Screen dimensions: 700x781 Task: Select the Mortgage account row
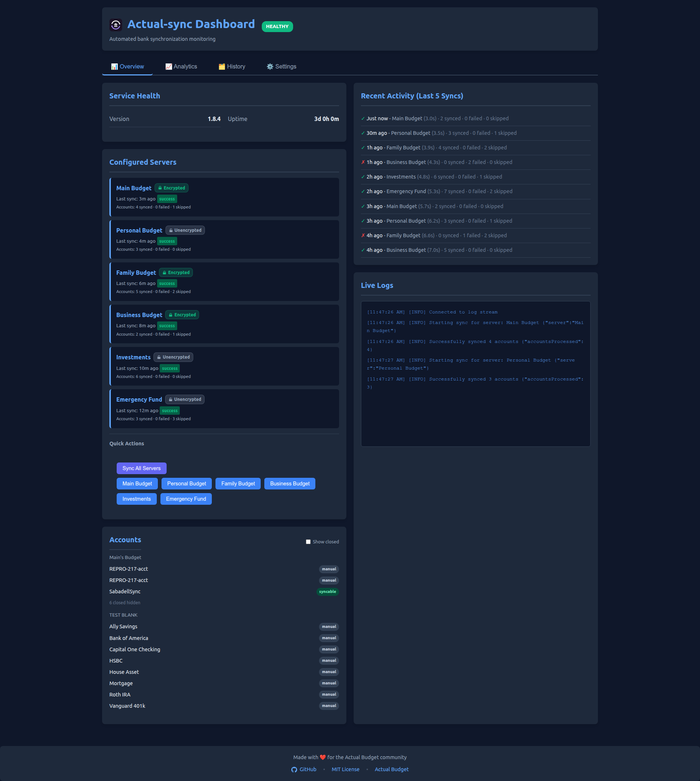click(224, 683)
